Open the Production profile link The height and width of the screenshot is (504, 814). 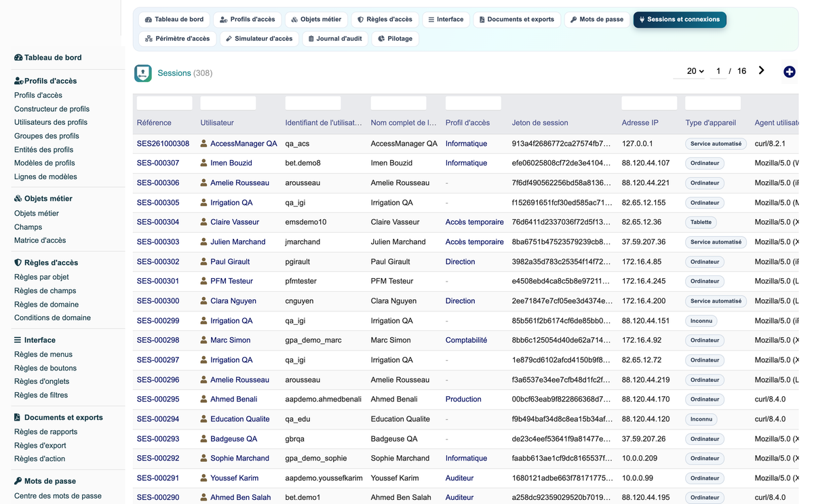463,399
